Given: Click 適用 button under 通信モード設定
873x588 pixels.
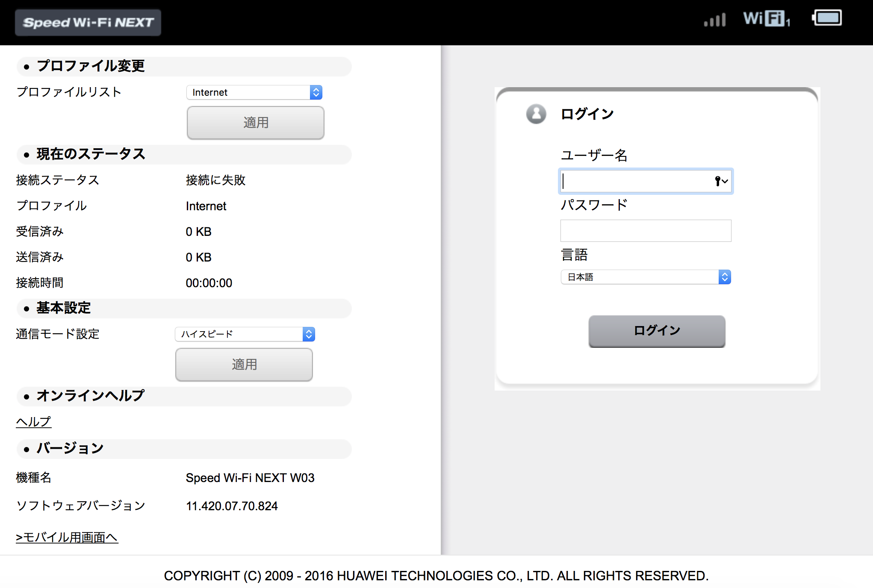Looking at the screenshot, I should pyautogui.click(x=244, y=365).
